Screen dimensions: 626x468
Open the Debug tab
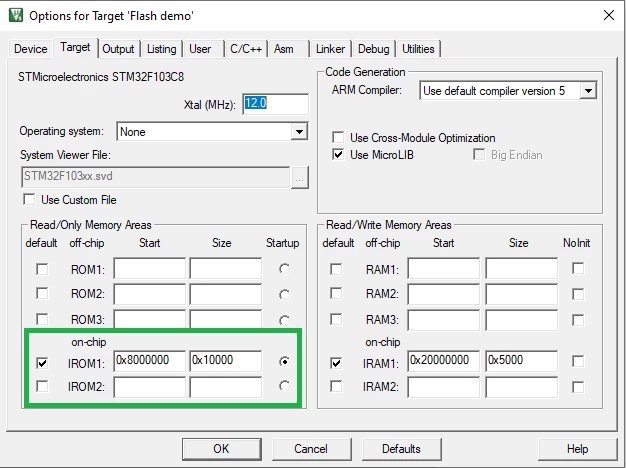(x=373, y=49)
